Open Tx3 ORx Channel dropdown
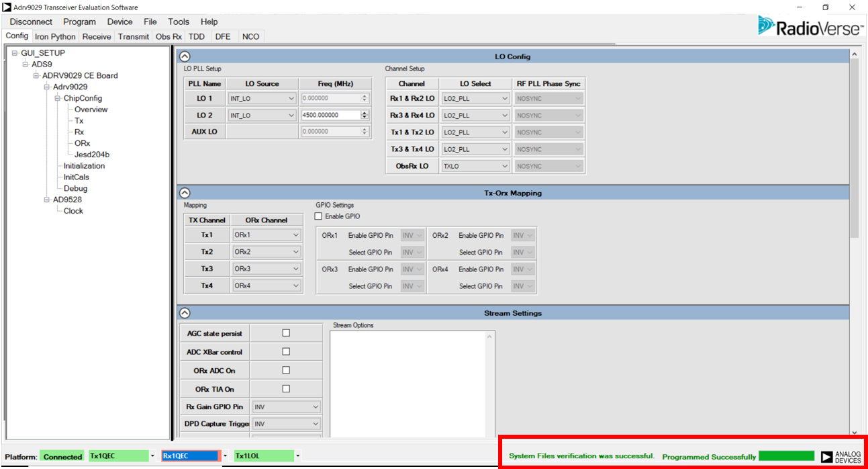Screen dimensions: 868x469 (x=267, y=269)
